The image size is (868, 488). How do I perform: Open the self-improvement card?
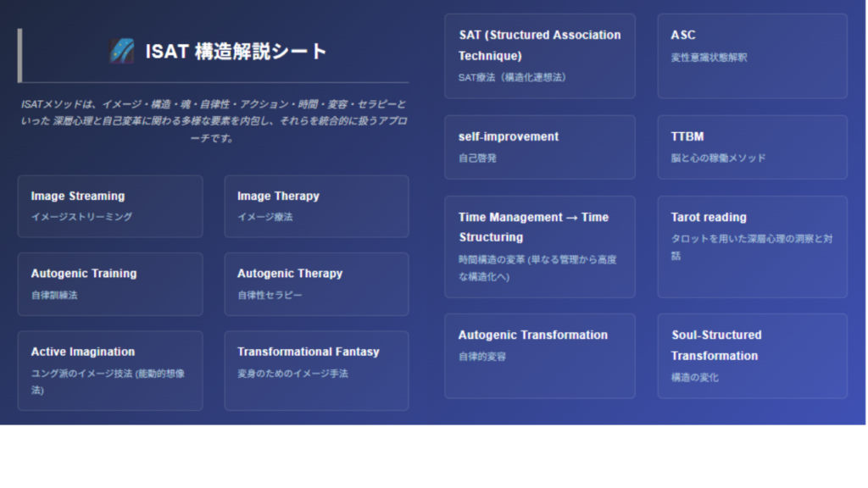point(539,147)
